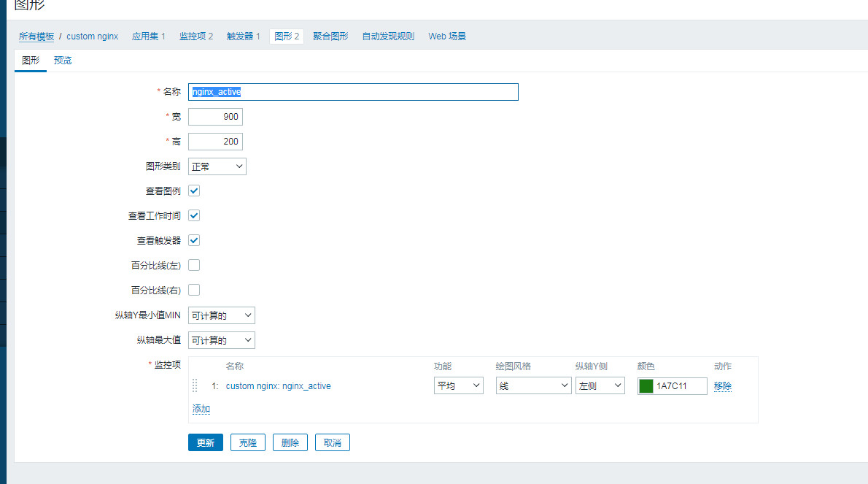
Task: Toggle the 查看触发器 checkbox
Action: pyautogui.click(x=194, y=240)
